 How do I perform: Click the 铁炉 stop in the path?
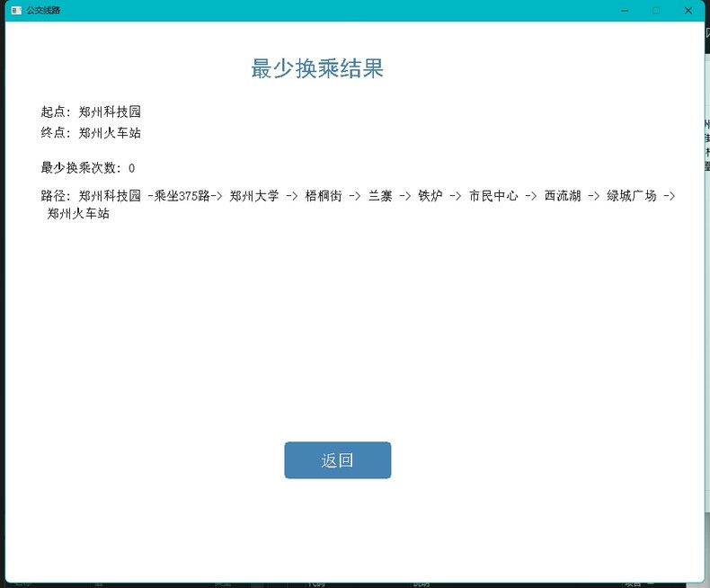[430, 196]
